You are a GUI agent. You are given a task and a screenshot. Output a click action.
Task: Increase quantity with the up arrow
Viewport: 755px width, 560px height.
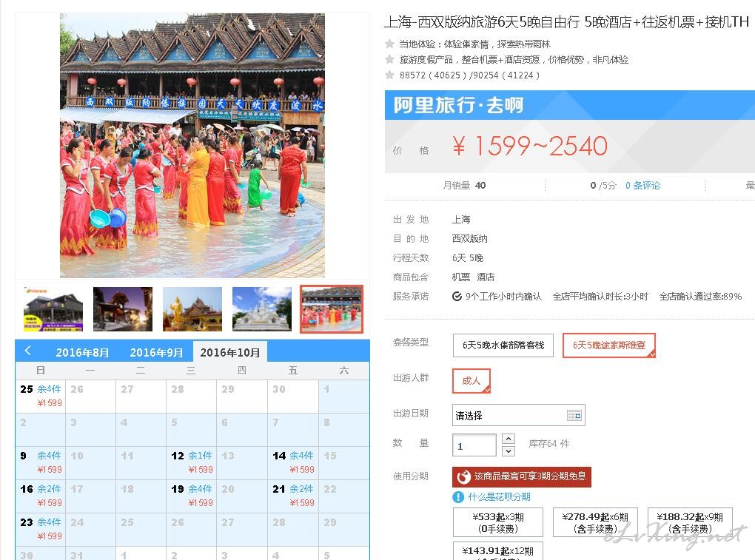(509, 439)
